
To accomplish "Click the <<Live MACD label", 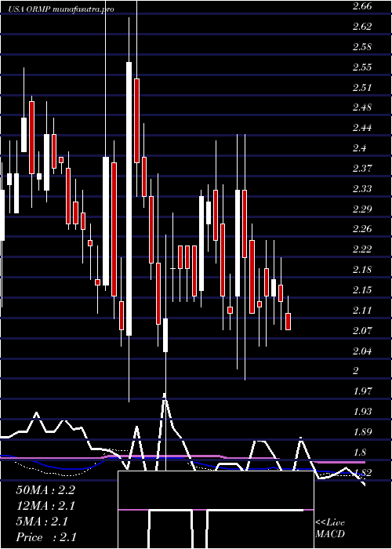I will pyautogui.click(x=330, y=529).
